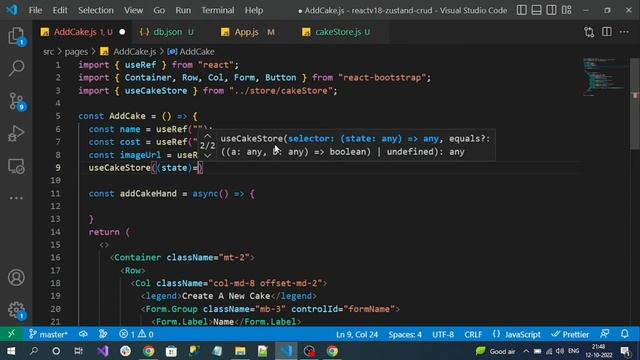Viewport: 640px width, 360px height.
Task: Toggle the bottom Panel layout
Action: (x=536, y=10)
